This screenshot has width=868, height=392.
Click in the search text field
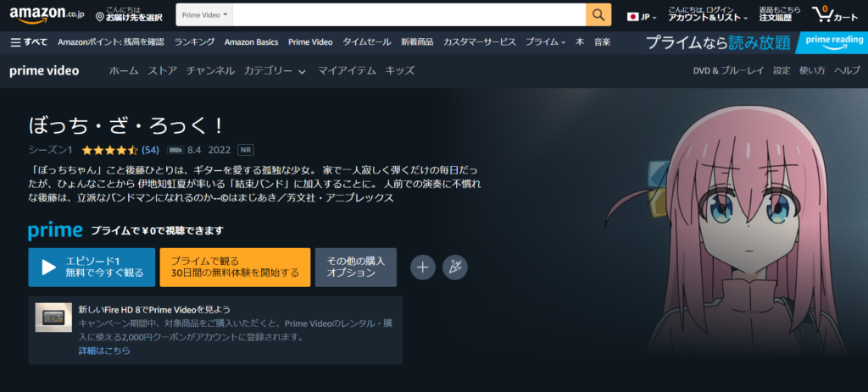409,15
